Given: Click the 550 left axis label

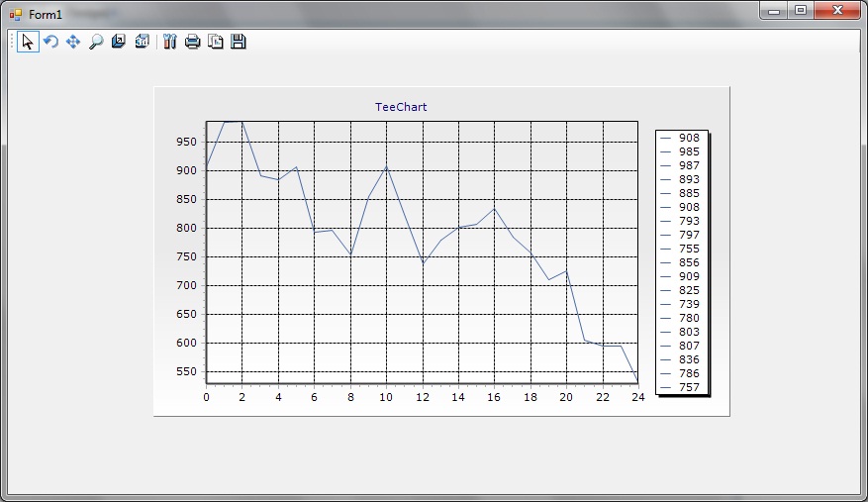Looking at the screenshot, I should click(x=186, y=371).
